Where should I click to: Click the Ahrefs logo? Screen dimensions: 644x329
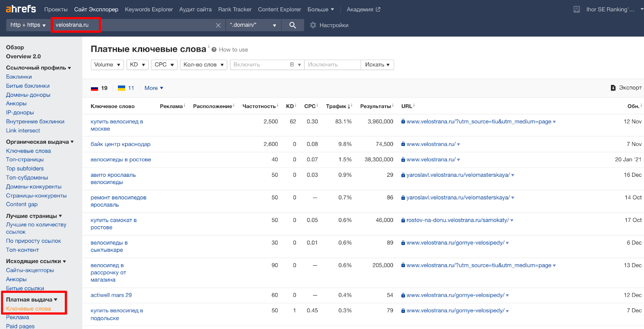(21, 9)
